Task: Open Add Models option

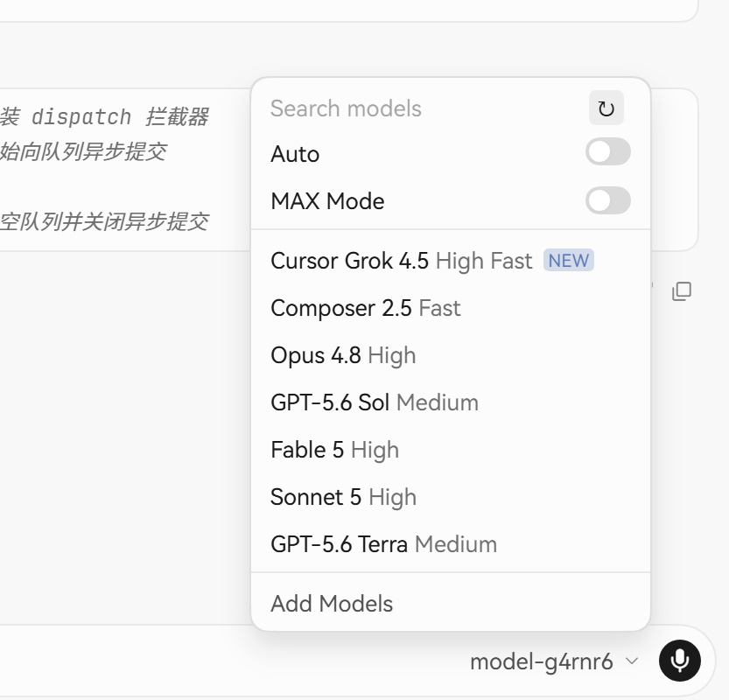Action: coord(450,604)
